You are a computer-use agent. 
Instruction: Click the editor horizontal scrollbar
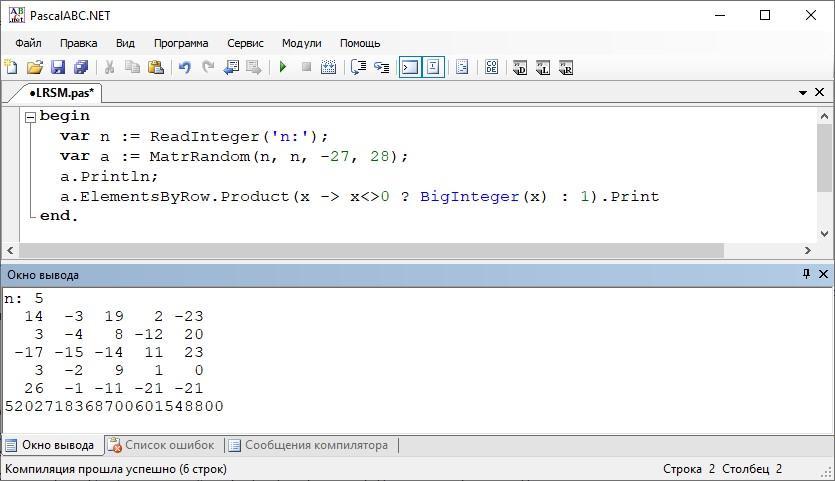[370, 250]
